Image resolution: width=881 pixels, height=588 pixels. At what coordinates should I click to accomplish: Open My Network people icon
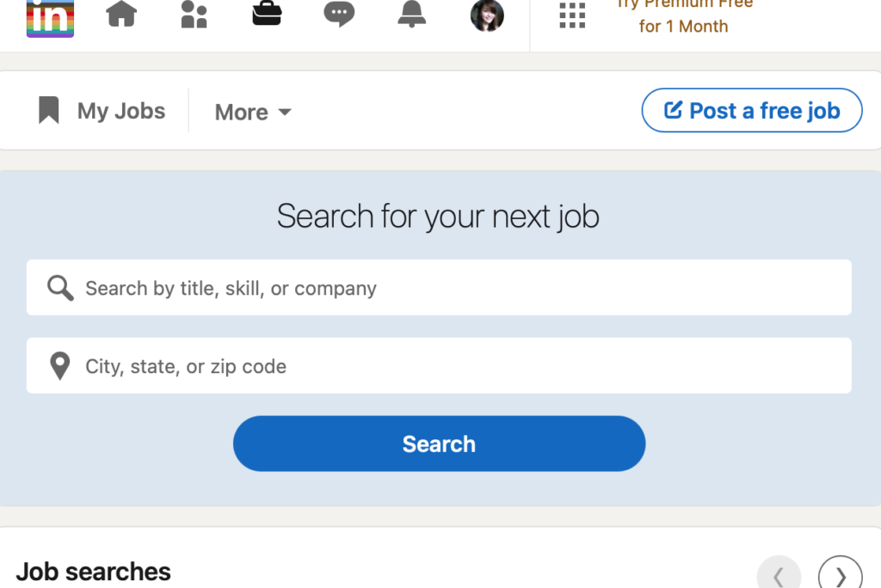point(194,14)
